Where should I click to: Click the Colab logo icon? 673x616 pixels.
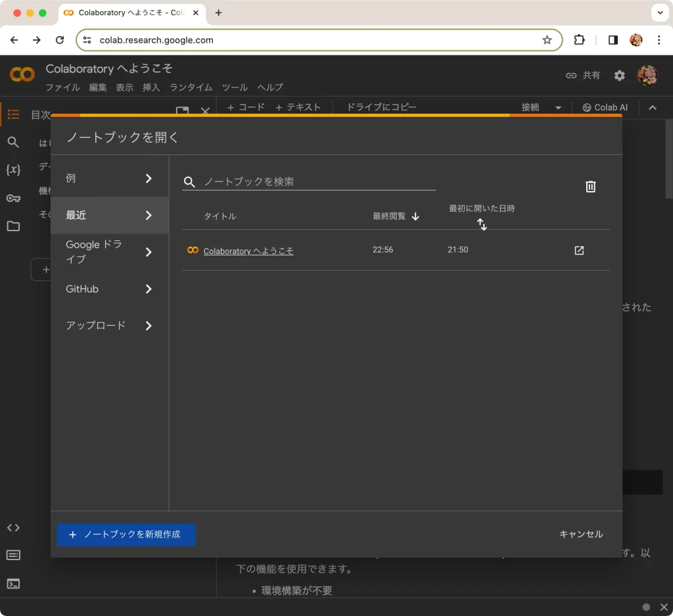pyautogui.click(x=22, y=75)
